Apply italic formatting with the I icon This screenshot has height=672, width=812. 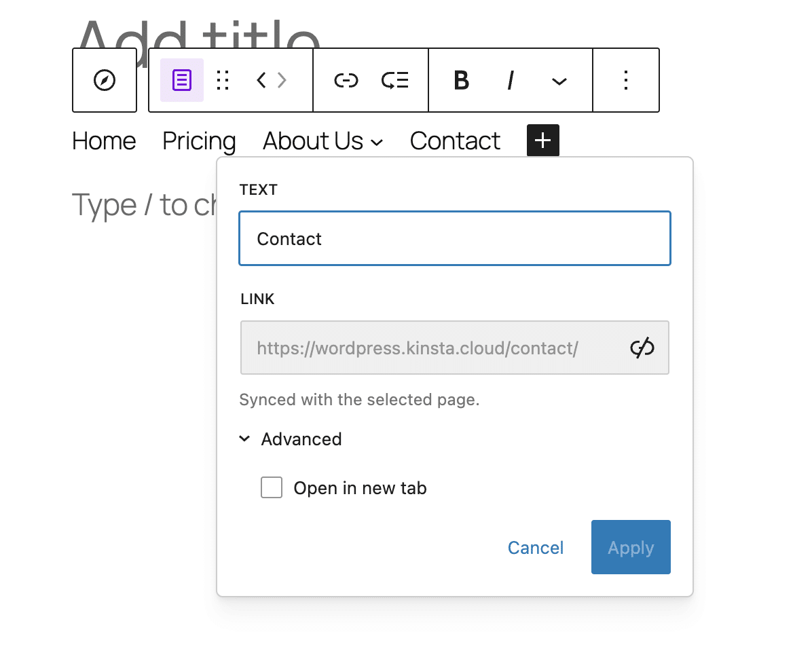510,80
